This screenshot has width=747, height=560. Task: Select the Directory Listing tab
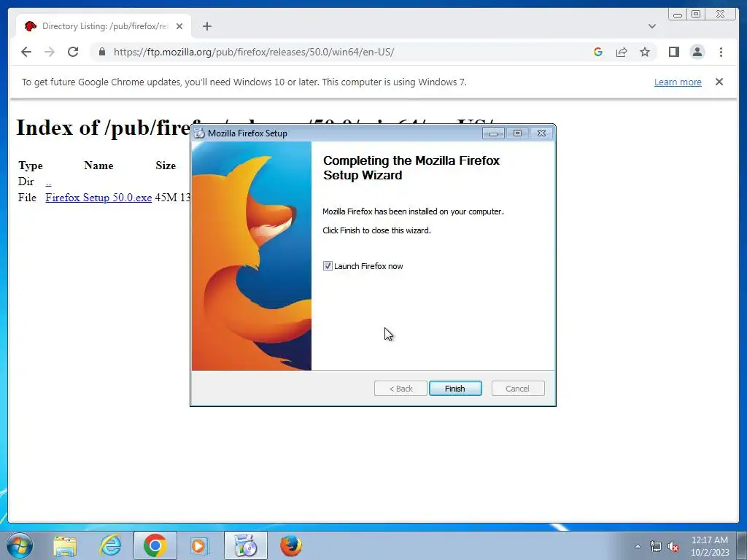click(104, 26)
